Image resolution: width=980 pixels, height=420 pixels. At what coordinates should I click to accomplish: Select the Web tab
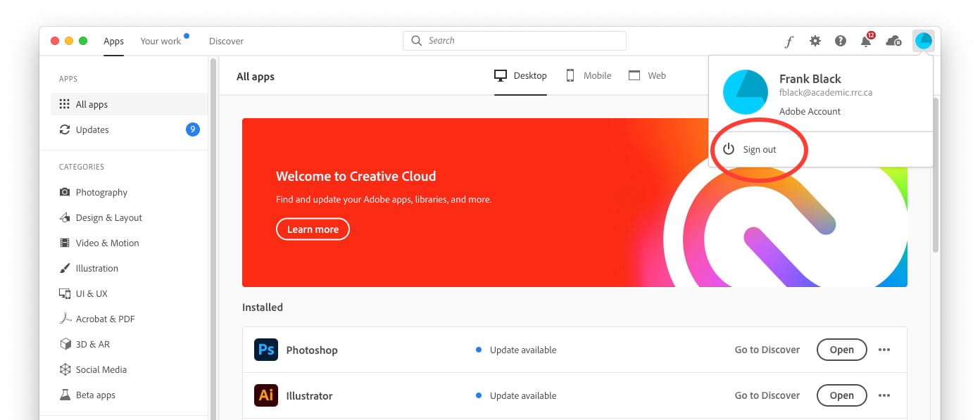(x=647, y=76)
